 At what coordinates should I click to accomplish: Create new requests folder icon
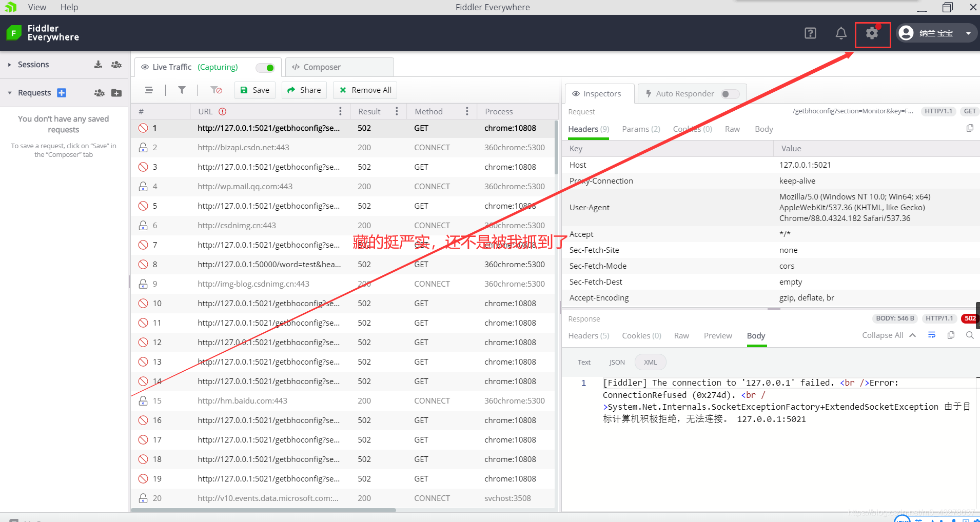[116, 93]
